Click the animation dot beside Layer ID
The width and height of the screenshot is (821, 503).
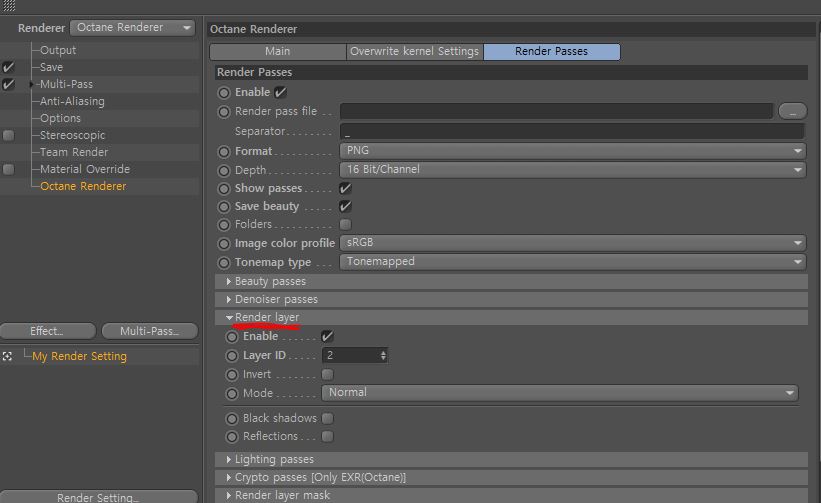[232, 356]
